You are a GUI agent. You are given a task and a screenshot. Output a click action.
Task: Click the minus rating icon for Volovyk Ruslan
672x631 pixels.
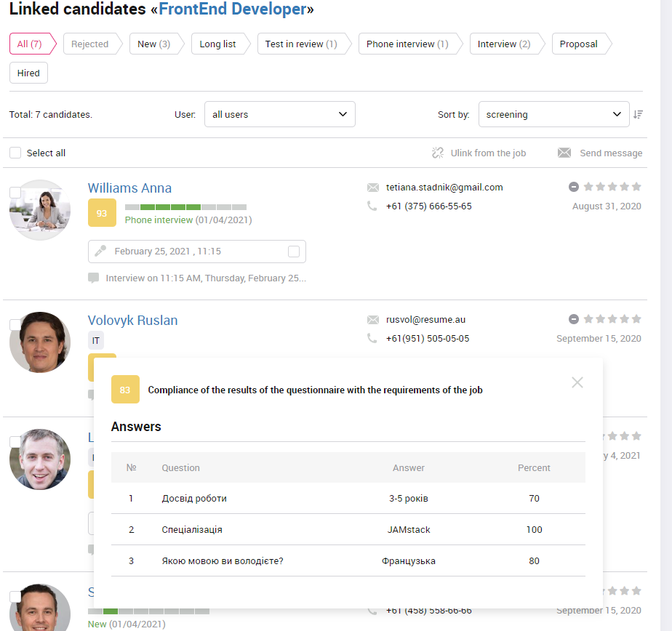[x=573, y=319]
